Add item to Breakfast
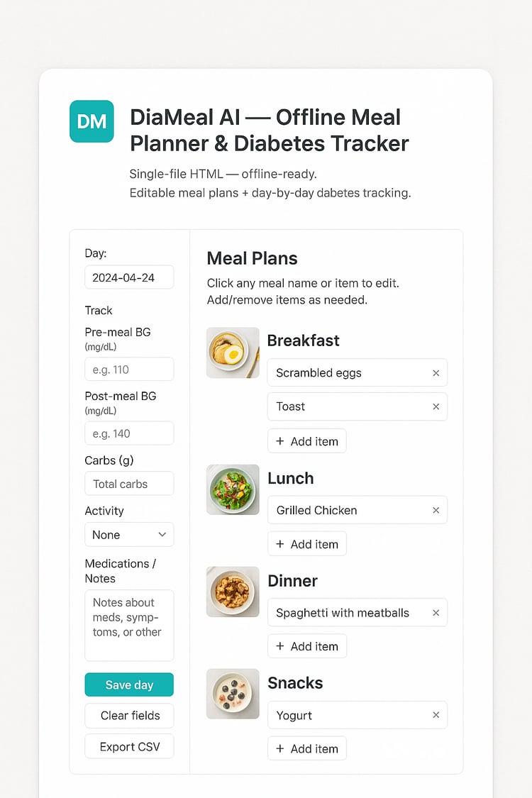Viewport: 532px width, 798px height. click(x=306, y=441)
